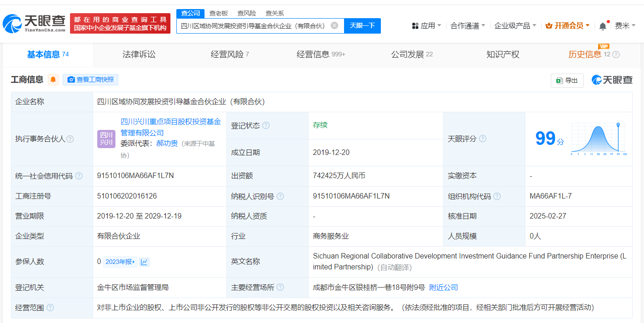Select the 公司发展 tab
Screen dimensions: 644x323
tap(412, 55)
